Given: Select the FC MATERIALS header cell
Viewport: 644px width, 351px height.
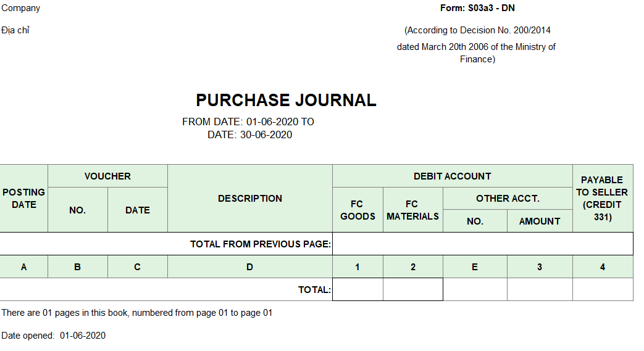Looking at the screenshot, I should (x=413, y=210).
